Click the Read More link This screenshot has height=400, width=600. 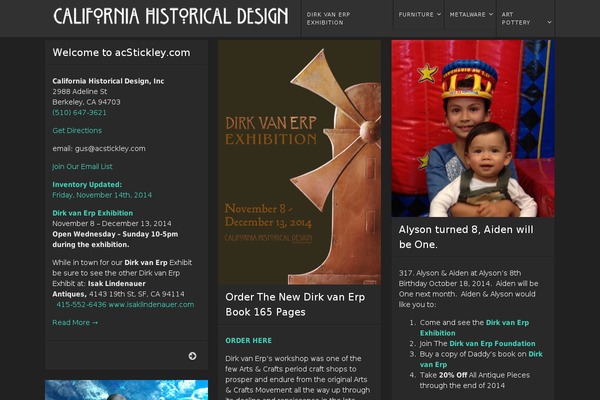tap(75, 323)
